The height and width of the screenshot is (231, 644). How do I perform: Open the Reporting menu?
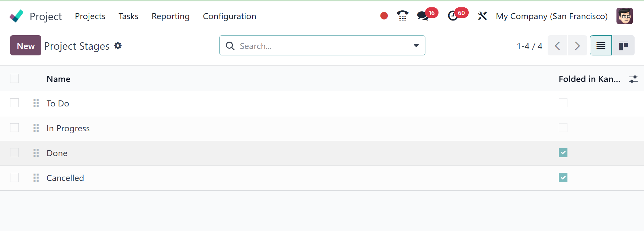click(171, 16)
